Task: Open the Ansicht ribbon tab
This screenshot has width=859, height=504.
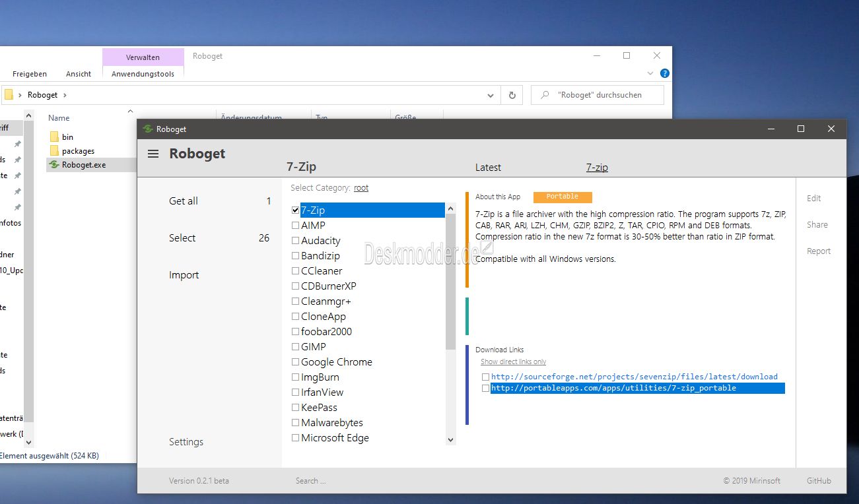Action: [x=79, y=74]
